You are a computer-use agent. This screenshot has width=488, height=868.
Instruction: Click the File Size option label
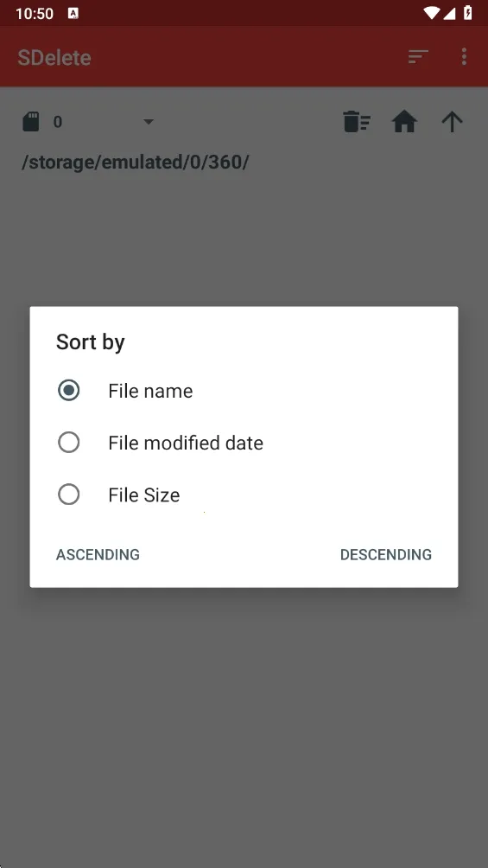(x=144, y=495)
